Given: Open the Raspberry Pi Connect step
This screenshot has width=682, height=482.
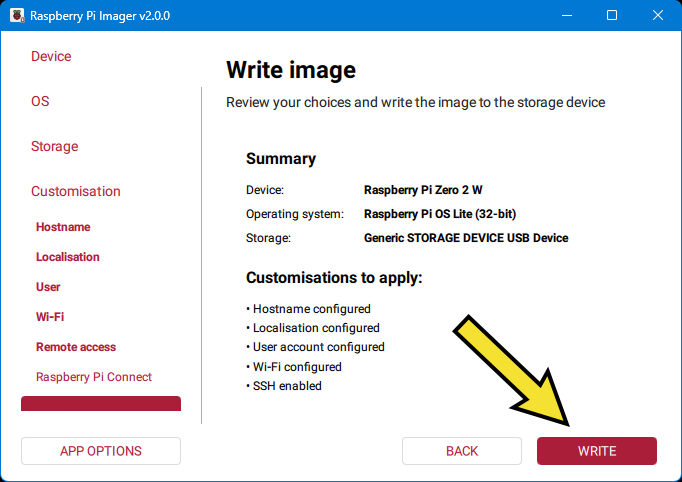Looking at the screenshot, I should point(94,377).
